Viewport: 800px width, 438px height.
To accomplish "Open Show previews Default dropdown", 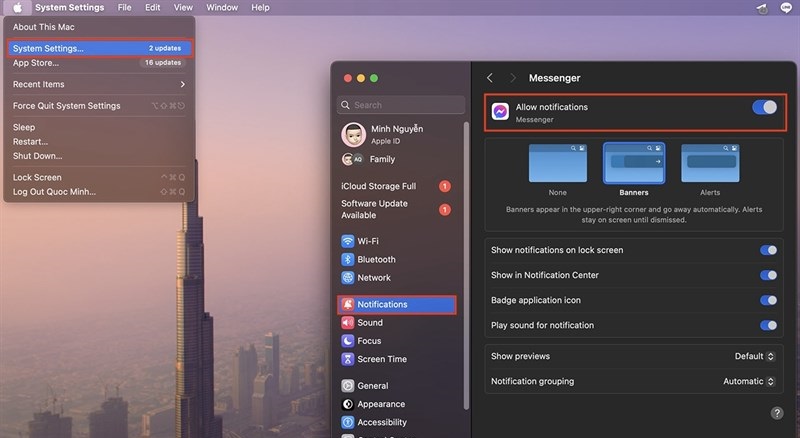I will click(755, 356).
